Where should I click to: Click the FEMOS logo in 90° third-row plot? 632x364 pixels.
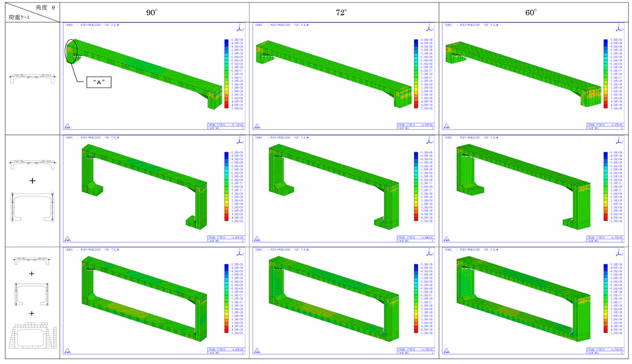tap(67, 350)
